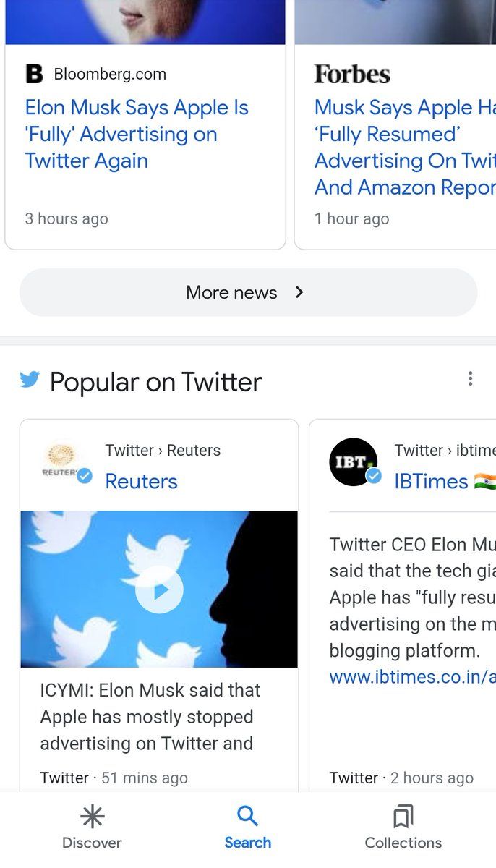Read the ICYMI Reuters tweet text
The height and width of the screenshot is (868, 496).
(x=150, y=717)
